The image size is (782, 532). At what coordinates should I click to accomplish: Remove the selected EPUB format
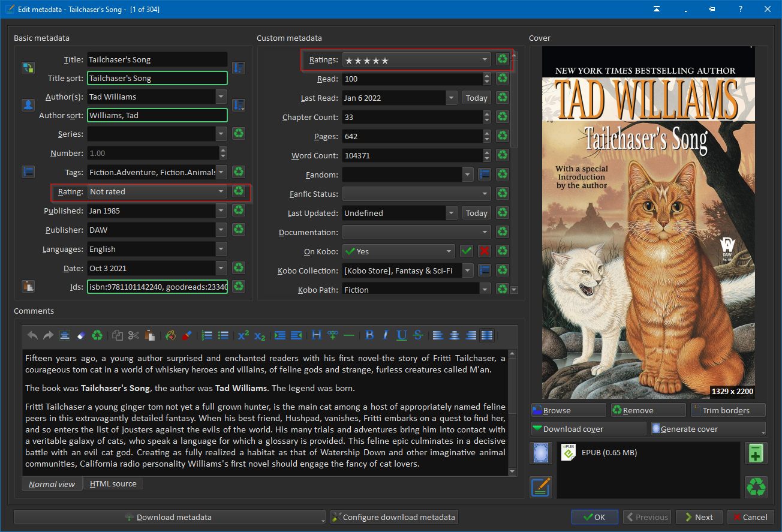pyautogui.click(x=756, y=486)
